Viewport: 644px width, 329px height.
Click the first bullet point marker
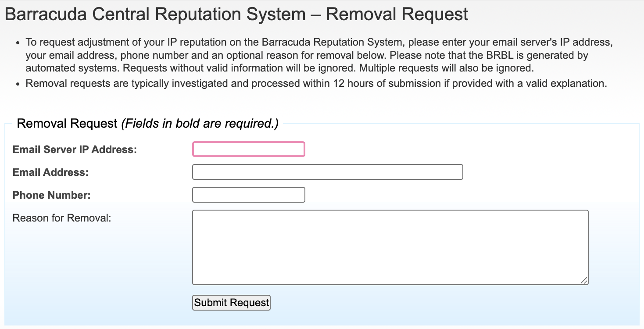point(18,43)
